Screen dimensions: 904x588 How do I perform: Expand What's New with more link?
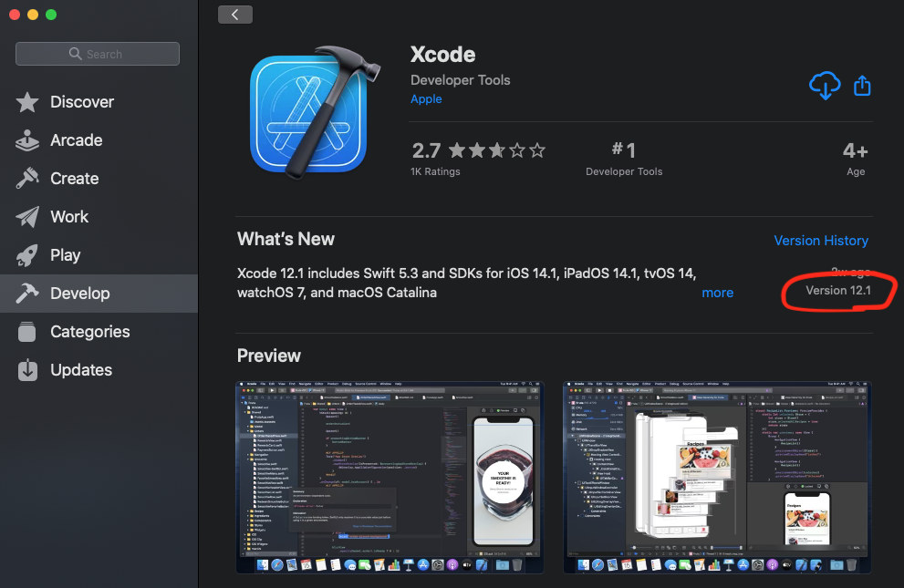click(717, 293)
